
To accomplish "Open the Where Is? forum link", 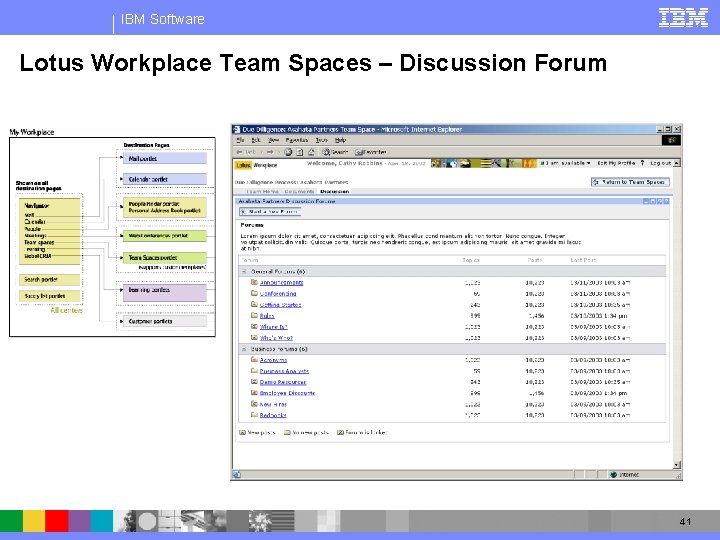I will 274,327.
